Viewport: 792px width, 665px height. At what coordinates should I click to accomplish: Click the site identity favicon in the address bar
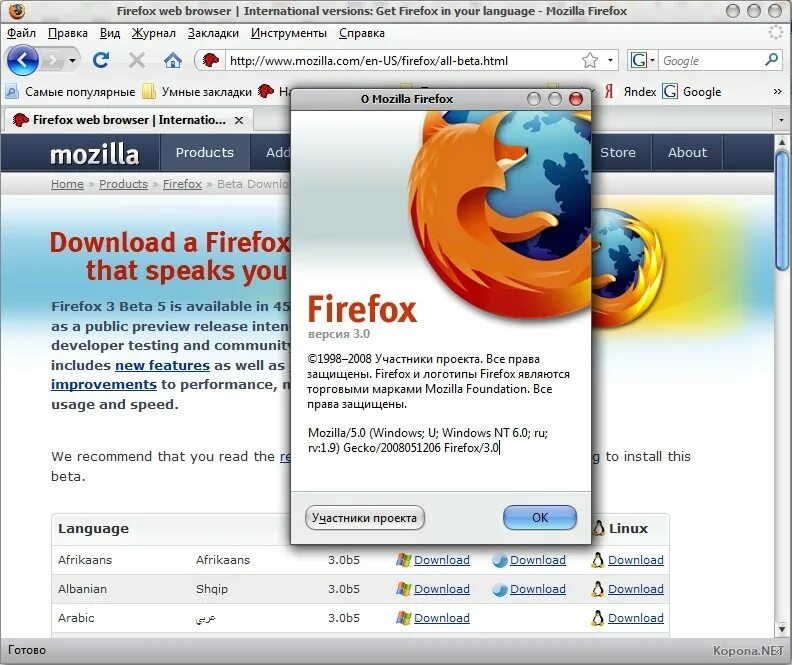211,61
